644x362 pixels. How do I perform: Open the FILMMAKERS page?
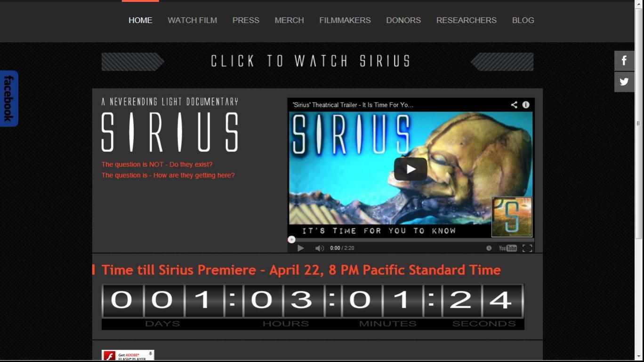345,20
